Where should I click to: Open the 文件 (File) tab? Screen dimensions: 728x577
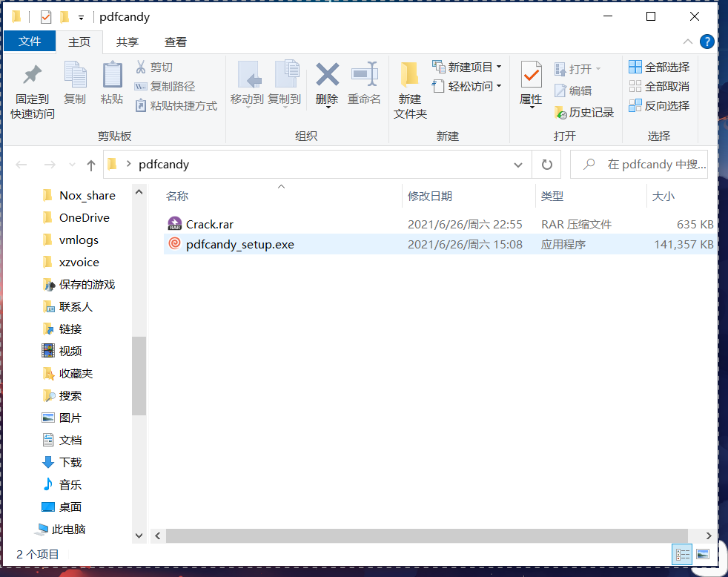pyautogui.click(x=30, y=42)
